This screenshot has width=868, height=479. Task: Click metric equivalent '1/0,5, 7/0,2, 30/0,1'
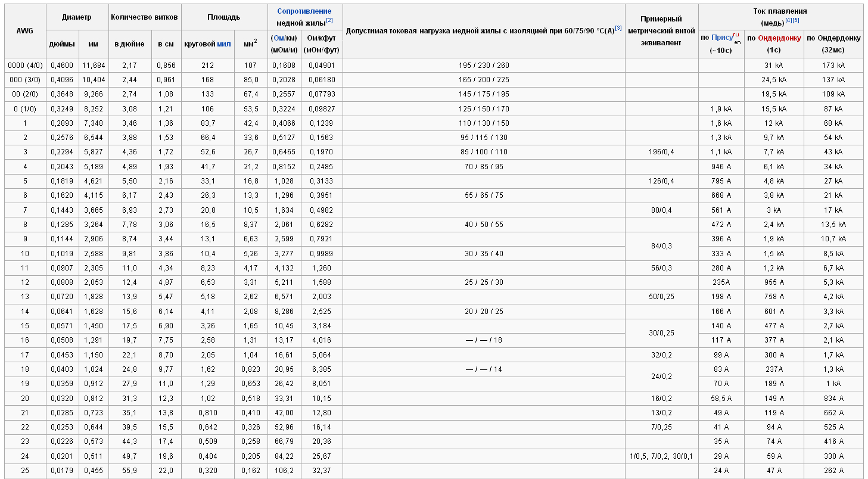[661, 456]
